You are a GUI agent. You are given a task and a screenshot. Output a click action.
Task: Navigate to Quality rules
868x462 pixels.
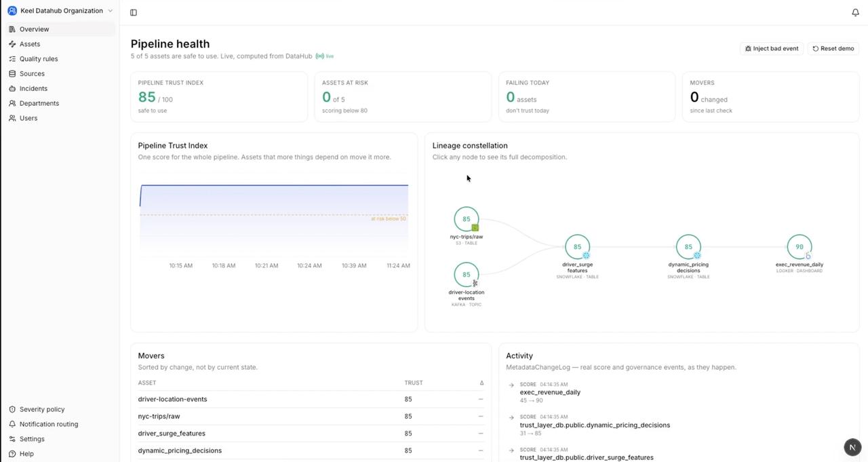pyautogui.click(x=60, y=59)
